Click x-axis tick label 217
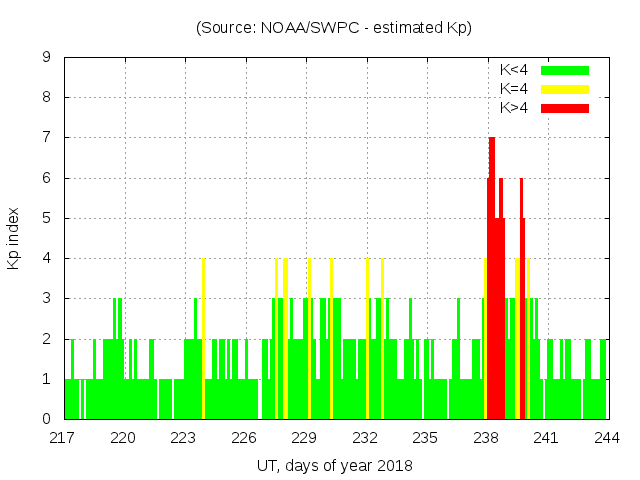The image size is (640, 480). pos(63,437)
